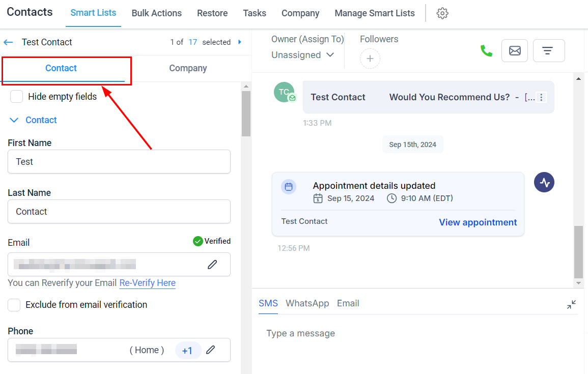Screen dimensions: 588x374
Task: Click the activity pulse icon by the appointment
Action: [x=544, y=182]
